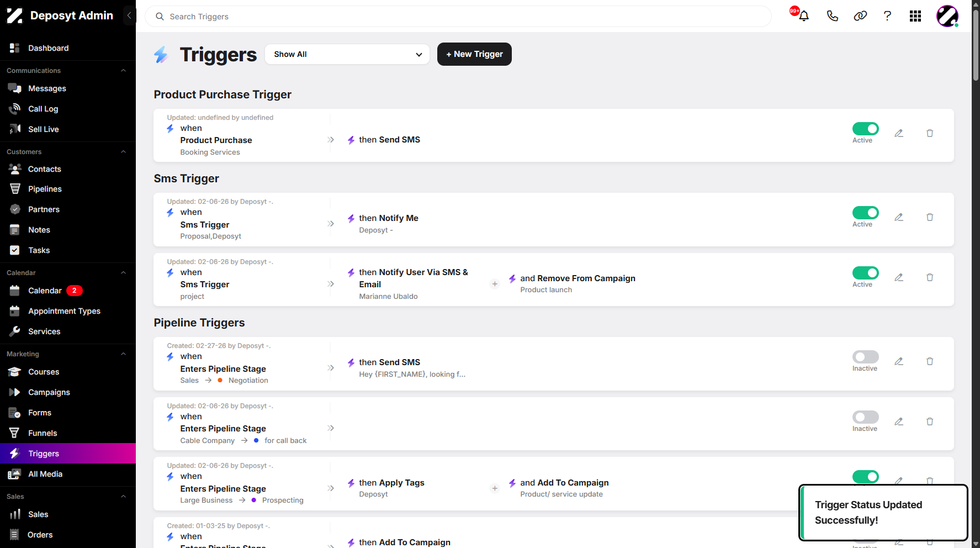Disable the Notify Me Sms trigger
Viewport: 980px width, 548px height.
(x=865, y=213)
